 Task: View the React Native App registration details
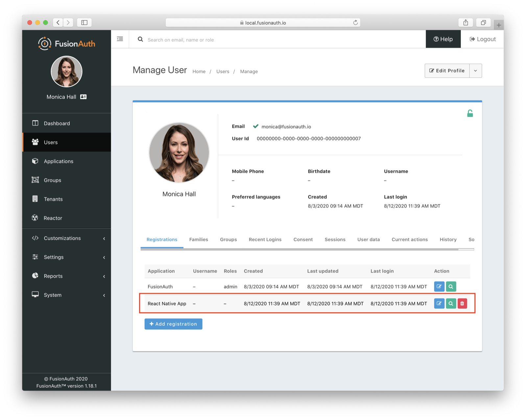pyautogui.click(x=451, y=303)
